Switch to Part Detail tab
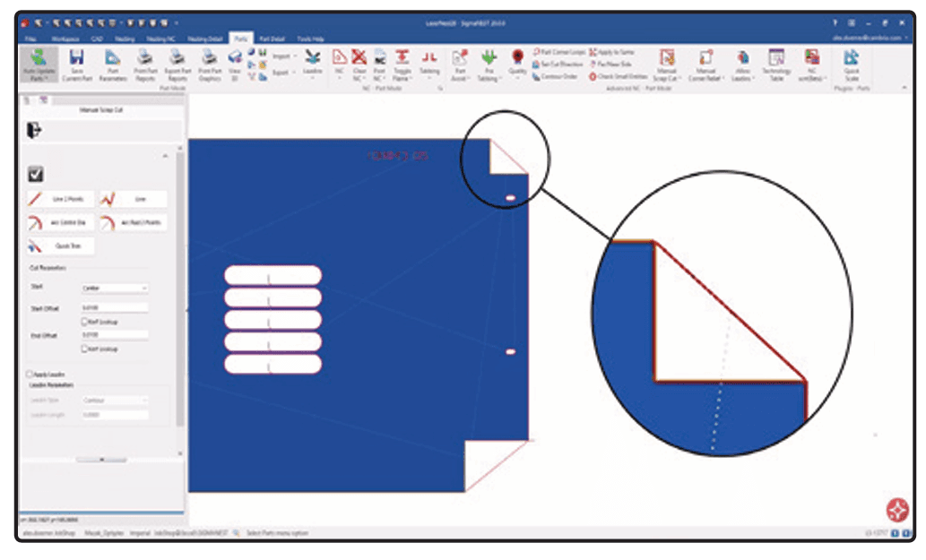This screenshot has width=926, height=560. coord(273,39)
